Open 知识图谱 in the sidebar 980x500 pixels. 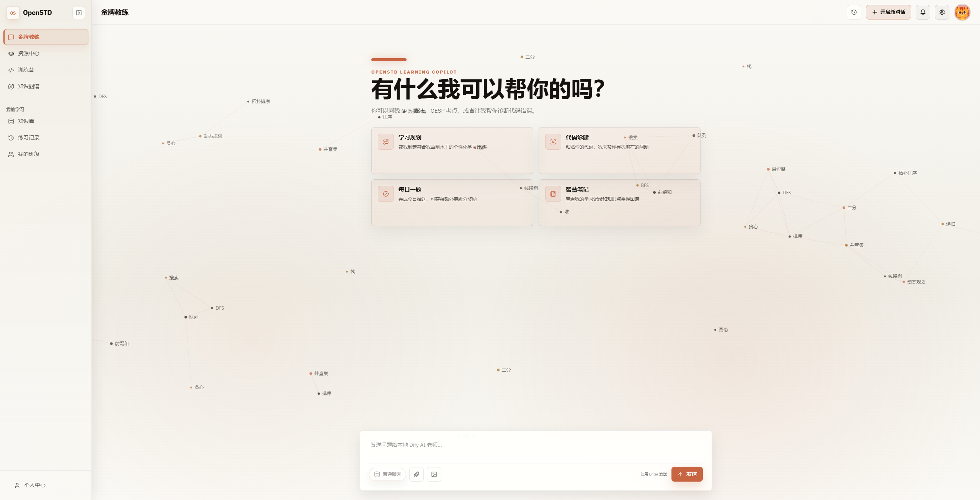[x=46, y=86]
